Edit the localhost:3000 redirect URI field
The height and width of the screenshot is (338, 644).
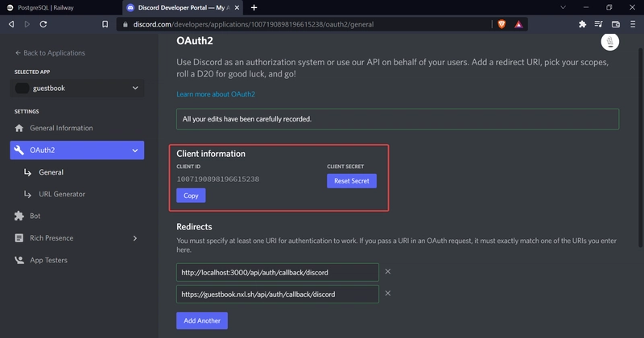[278, 272]
